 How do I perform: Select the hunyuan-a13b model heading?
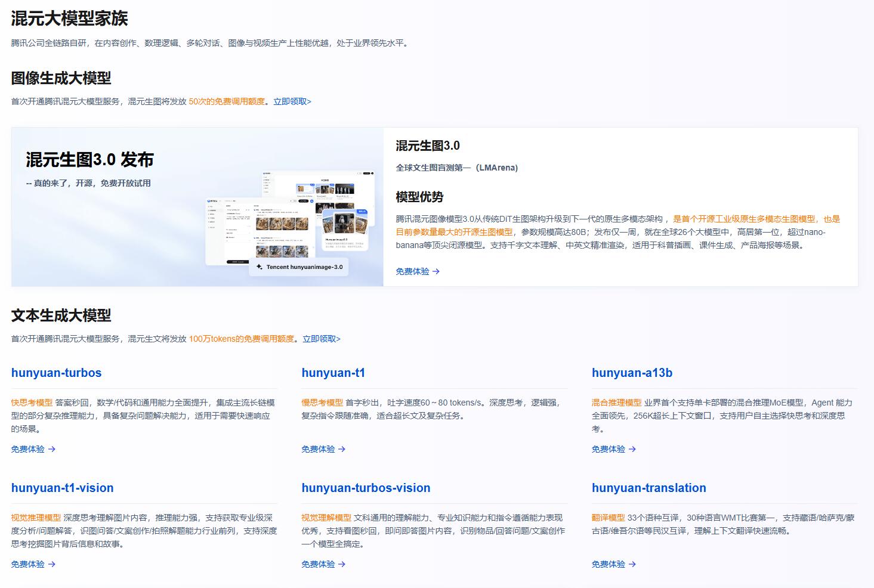[x=632, y=373]
